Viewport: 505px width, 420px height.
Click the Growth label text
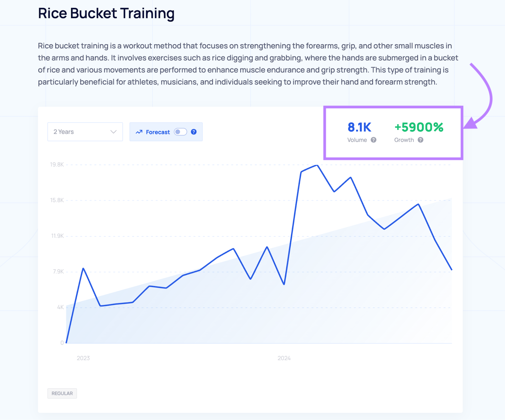(x=404, y=140)
